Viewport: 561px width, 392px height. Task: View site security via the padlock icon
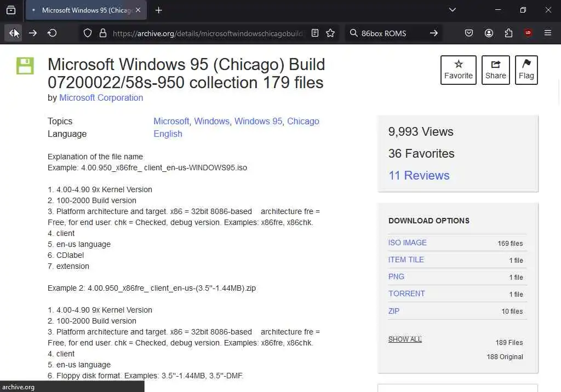click(x=103, y=33)
